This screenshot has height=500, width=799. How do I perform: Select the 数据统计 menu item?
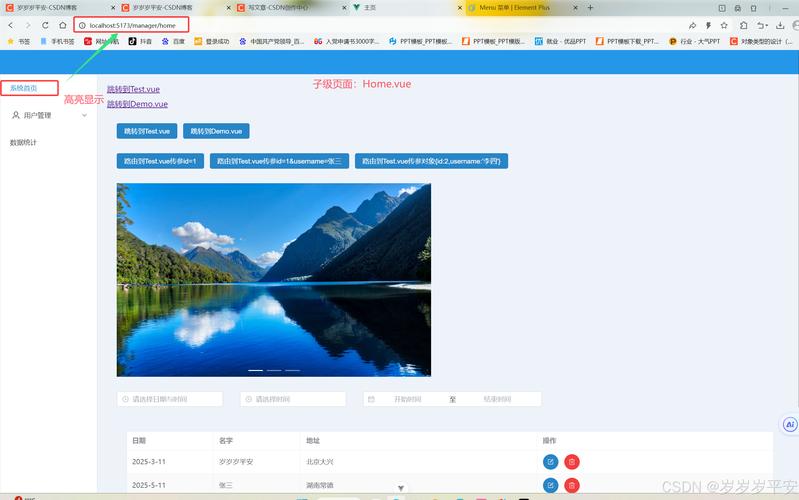point(23,143)
